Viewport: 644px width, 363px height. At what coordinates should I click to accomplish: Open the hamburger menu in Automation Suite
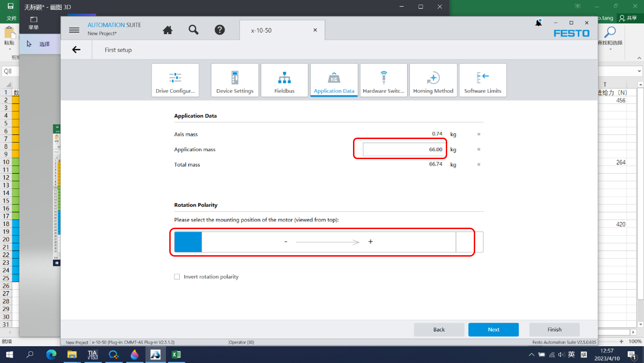(x=74, y=30)
